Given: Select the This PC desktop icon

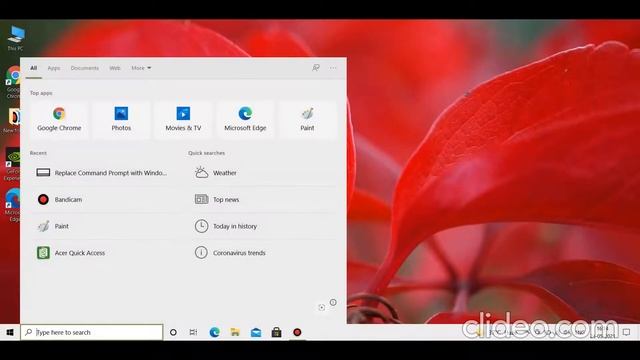Looking at the screenshot, I should click(x=16, y=38).
